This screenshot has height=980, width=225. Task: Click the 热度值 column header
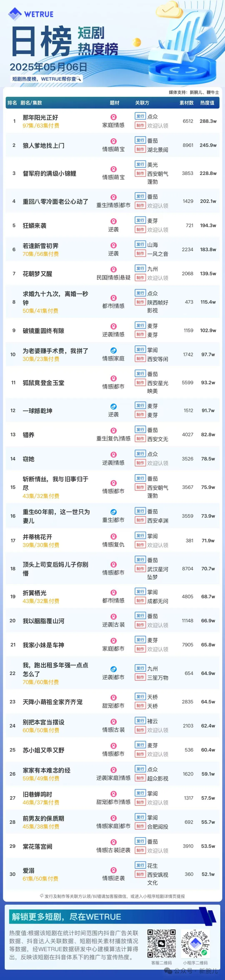pyautogui.click(x=207, y=103)
